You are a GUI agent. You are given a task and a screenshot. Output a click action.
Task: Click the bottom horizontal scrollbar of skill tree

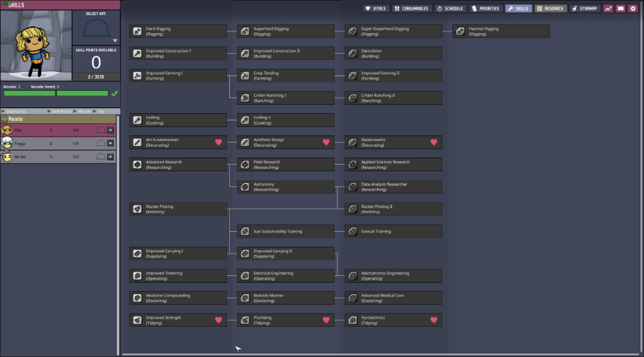pos(380,355)
